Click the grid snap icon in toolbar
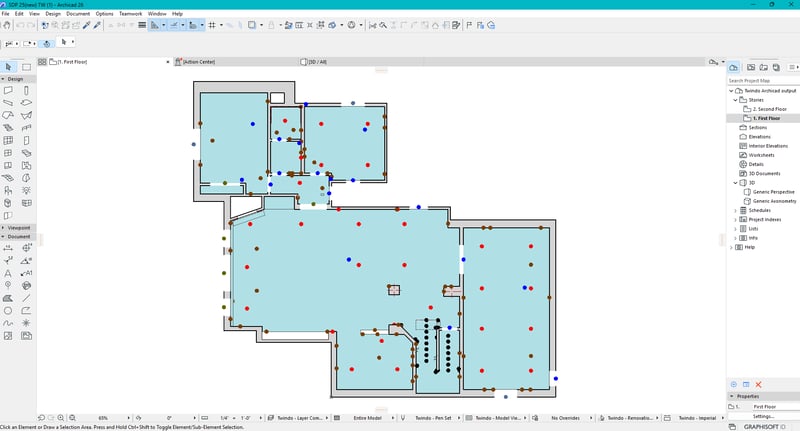Screen dimensions: 800x431 [x=212, y=24]
